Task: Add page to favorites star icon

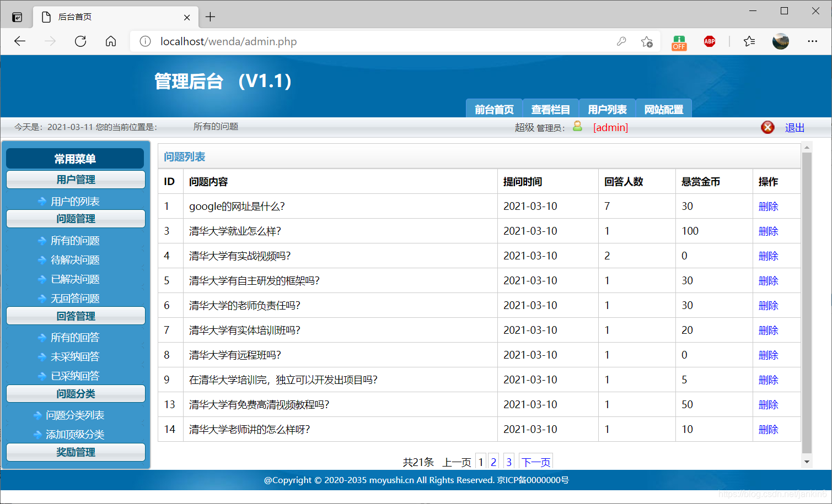Action: coord(647,41)
